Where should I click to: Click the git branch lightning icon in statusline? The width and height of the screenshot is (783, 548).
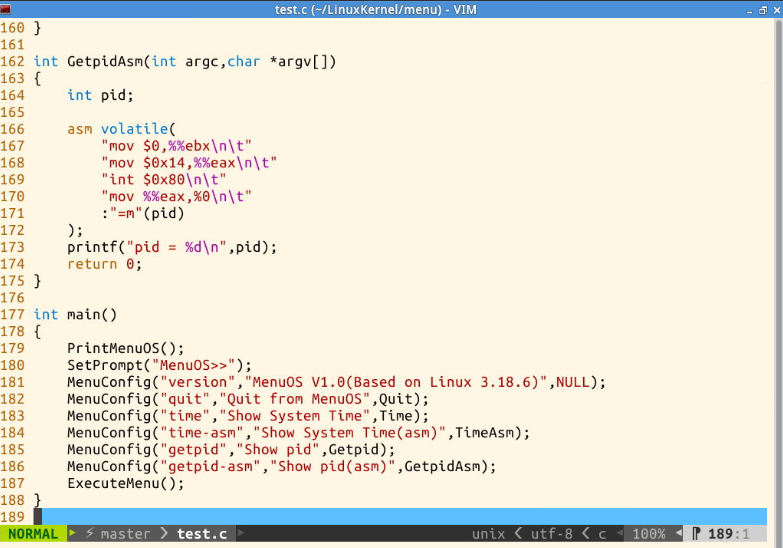click(89, 534)
